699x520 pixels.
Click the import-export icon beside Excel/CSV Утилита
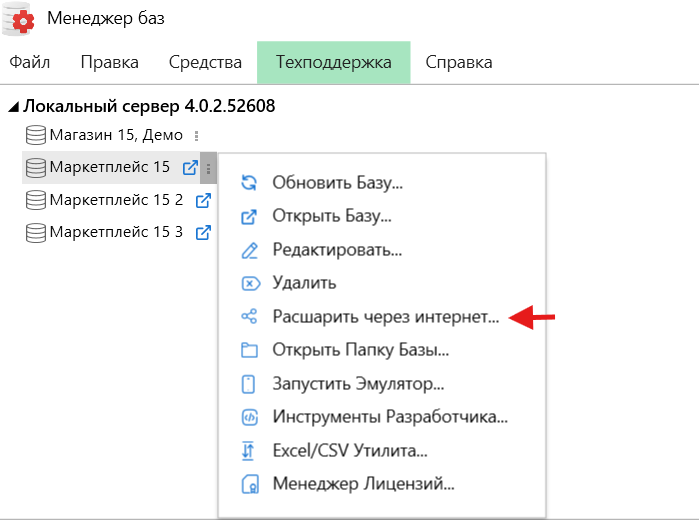click(248, 450)
